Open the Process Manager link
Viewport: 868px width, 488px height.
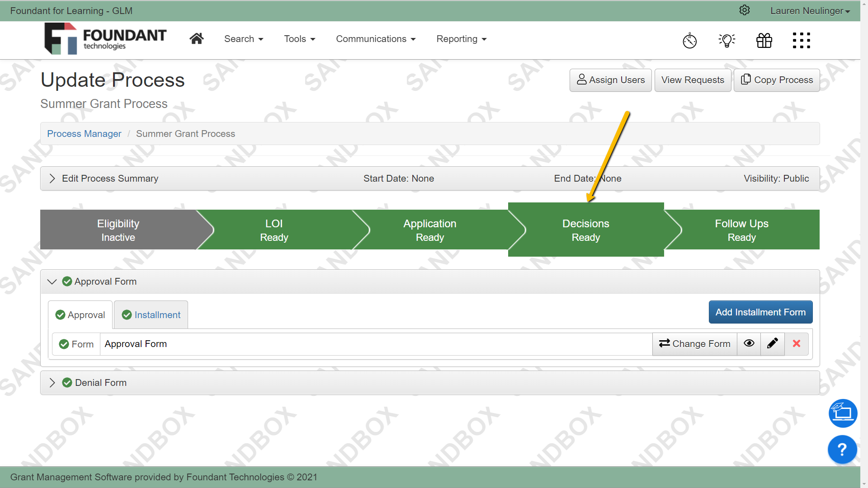84,133
